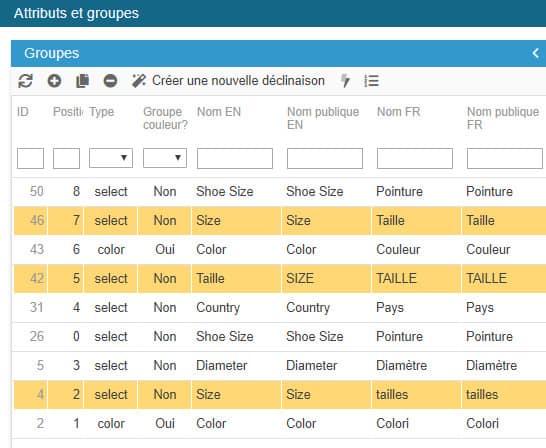Sort by the ID column header
Image resolution: width=546 pixels, height=448 pixels.
pos(23,112)
